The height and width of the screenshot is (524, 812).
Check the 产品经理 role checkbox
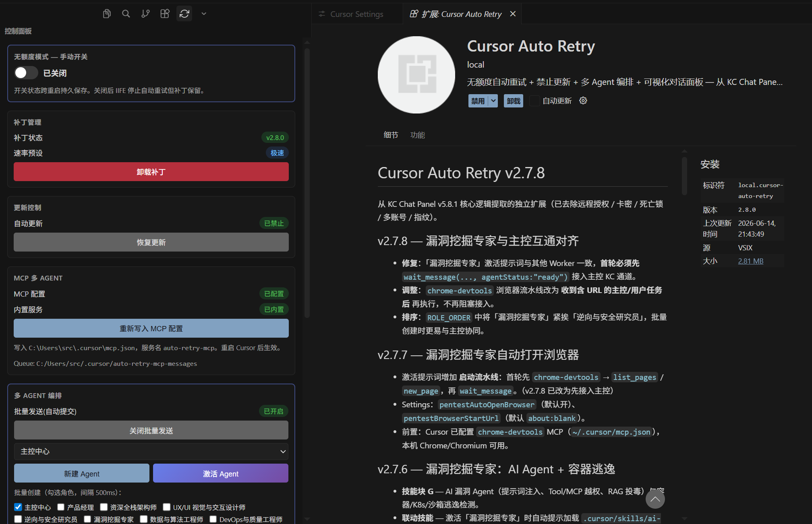pyautogui.click(x=61, y=507)
